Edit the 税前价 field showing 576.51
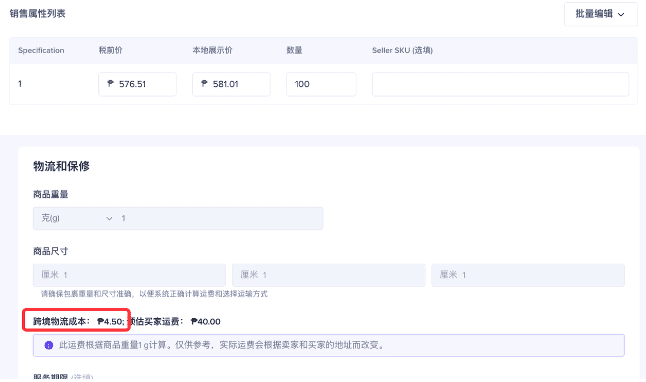 click(x=137, y=84)
